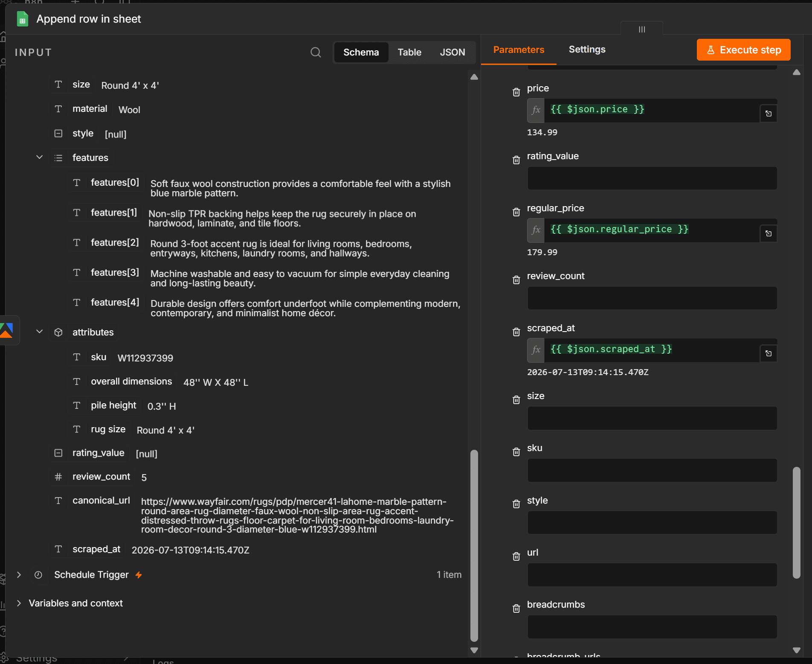Open the expression editor for regular_price
The image size is (812, 664).
[x=768, y=233]
